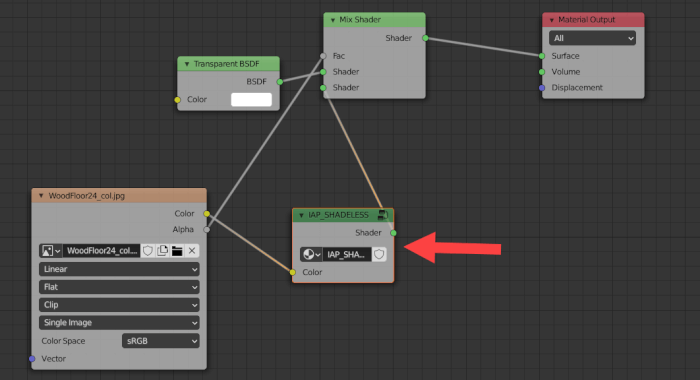
Task: Open the Linear interpolation dropdown
Action: 119,269
